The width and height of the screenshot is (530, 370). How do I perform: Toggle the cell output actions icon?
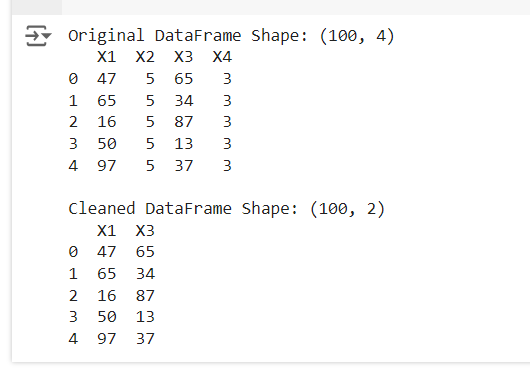pos(38,35)
